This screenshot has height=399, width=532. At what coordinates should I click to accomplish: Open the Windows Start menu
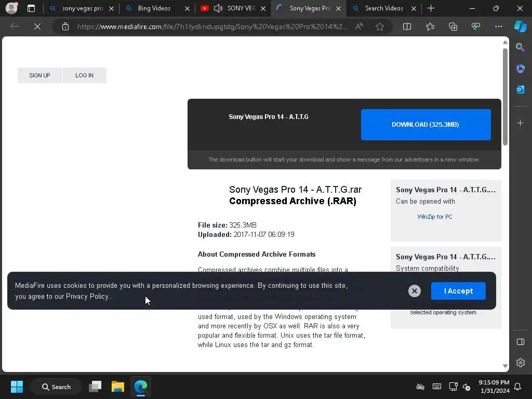(17, 387)
